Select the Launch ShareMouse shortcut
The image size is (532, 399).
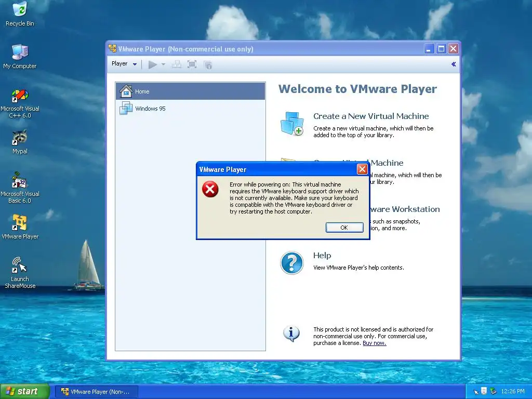coord(20,273)
